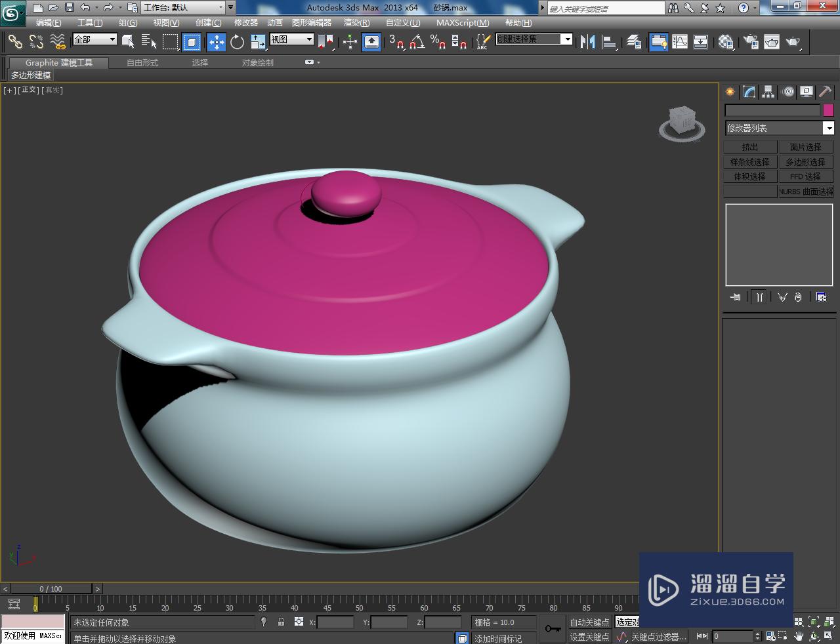Screen dimensions: 840x644
Task: Open the Mirror tool
Action: [x=587, y=42]
